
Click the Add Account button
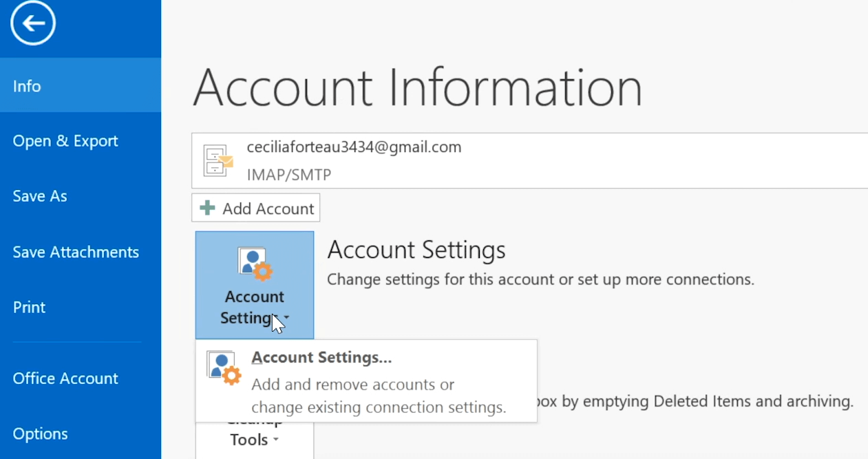point(256,208)
